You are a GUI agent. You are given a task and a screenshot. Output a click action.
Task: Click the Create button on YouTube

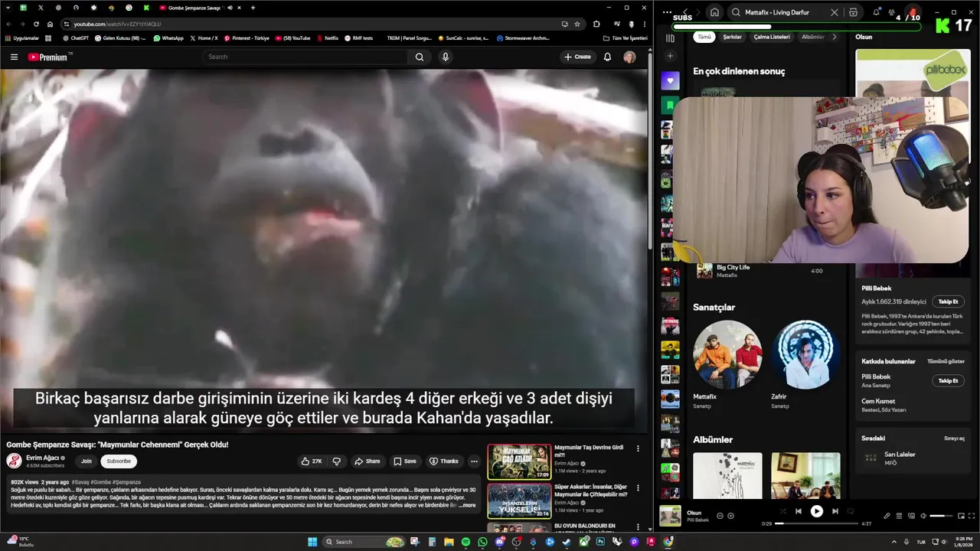click(578, 57)
